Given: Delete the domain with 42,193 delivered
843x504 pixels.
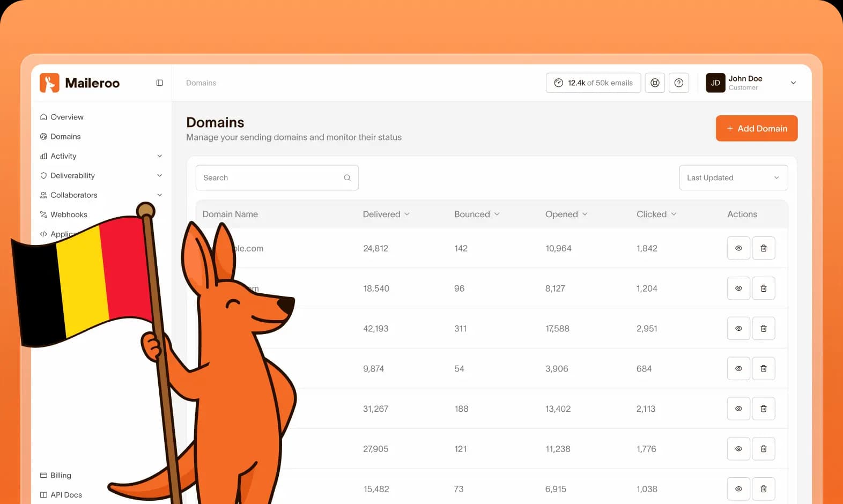Looking at the screenshot, I should (x=763, y=328).
